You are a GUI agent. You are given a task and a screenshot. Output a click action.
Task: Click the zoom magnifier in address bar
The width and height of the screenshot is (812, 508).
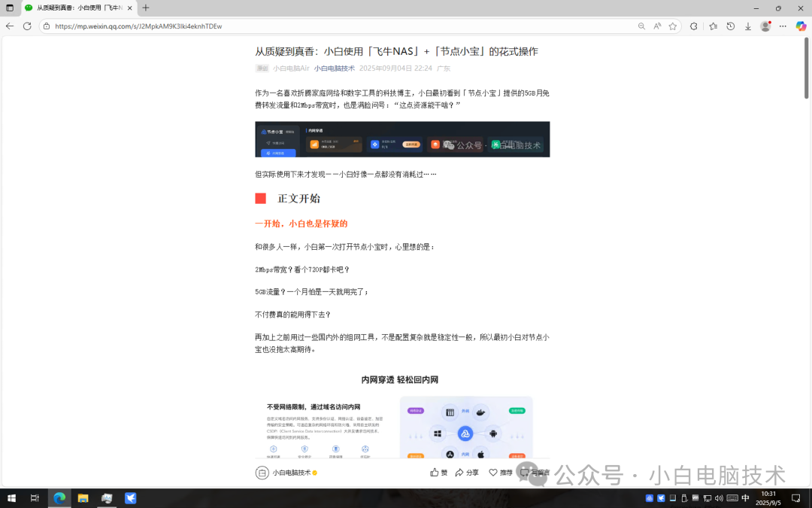click(x=641, y=26)
